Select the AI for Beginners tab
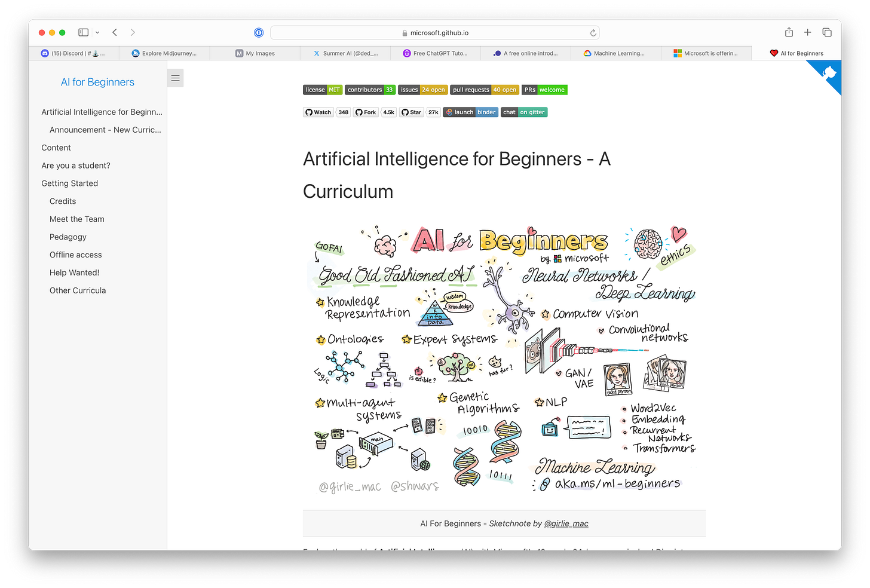The image size is (870, 588). click(x=797, y=53)
